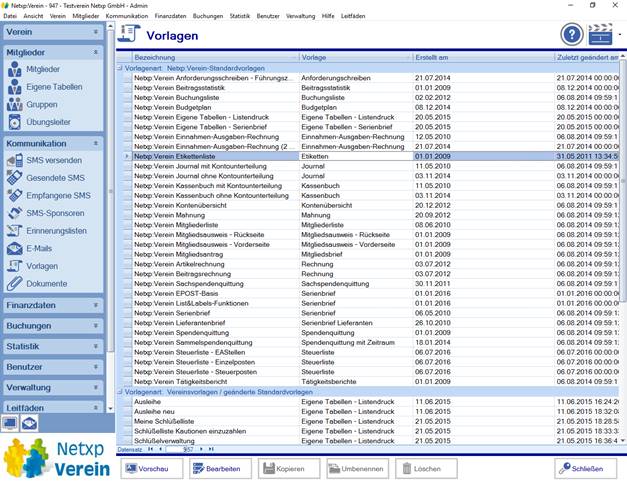Click the Bearbeiten button
Viewport: 627px width, 481px height.
pyautogui.click(x=221, y=469)
